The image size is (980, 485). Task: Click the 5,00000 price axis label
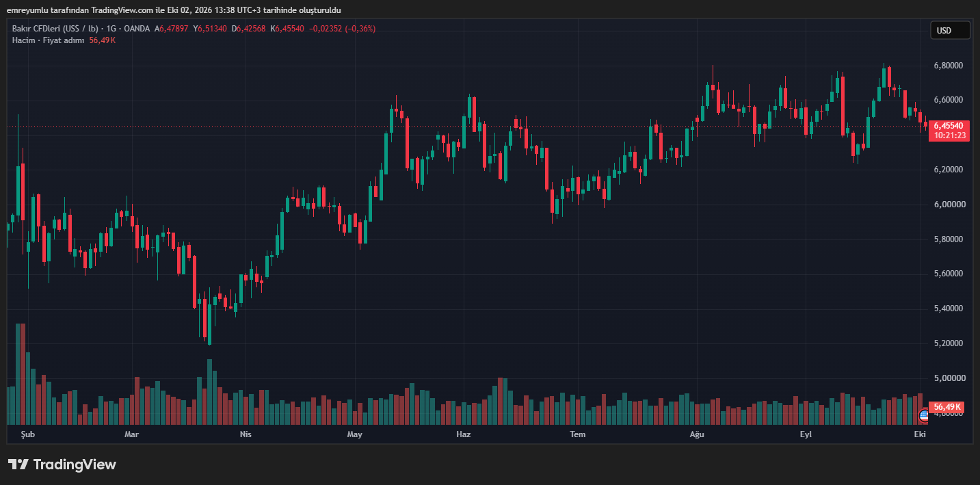949,378
